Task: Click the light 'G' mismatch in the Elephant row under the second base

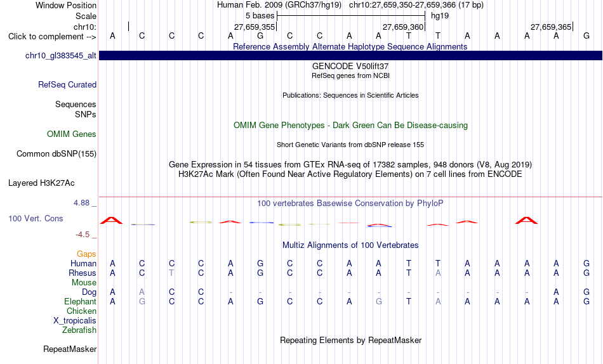Action: [x=142, y=301]
